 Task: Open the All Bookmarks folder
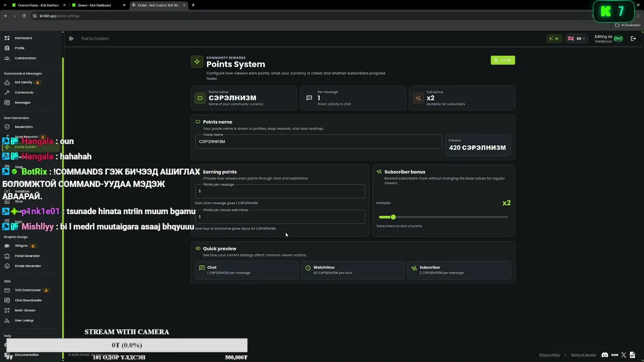[628, 25]
